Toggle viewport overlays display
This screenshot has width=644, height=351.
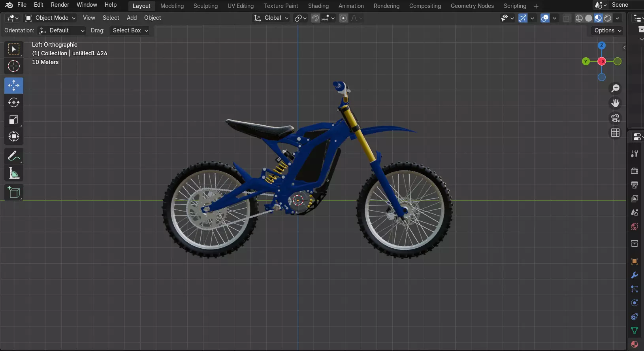click(545, 18)
